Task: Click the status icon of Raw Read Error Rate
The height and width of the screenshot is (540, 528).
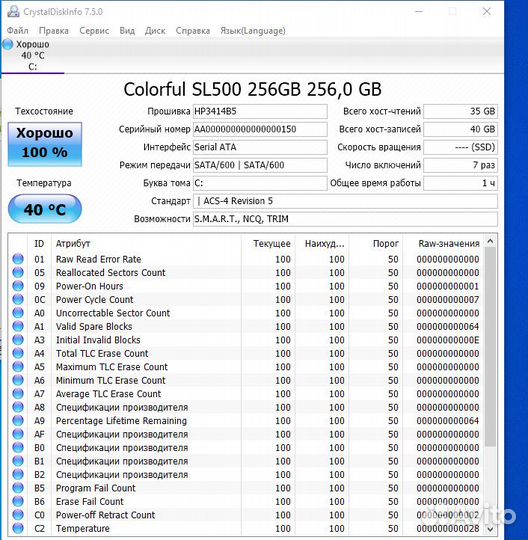Action: point(18,259)
